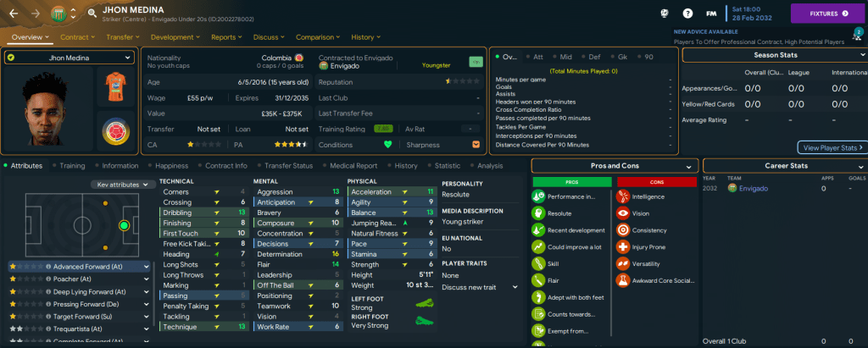This screenshot has width=868, height=348.
Task: Click the green striker position on pitch
Action: coord(124,225)
